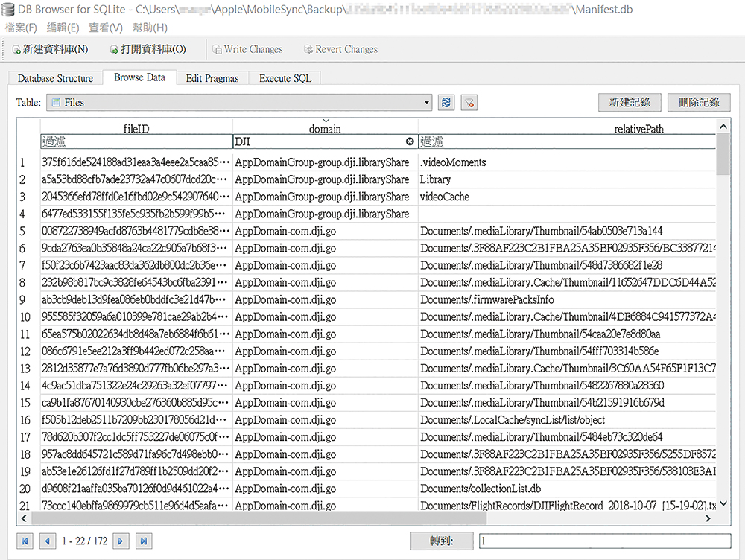Go to the next page of records
The height and width of the screenshot is (560, 745).
coord(121,541)
